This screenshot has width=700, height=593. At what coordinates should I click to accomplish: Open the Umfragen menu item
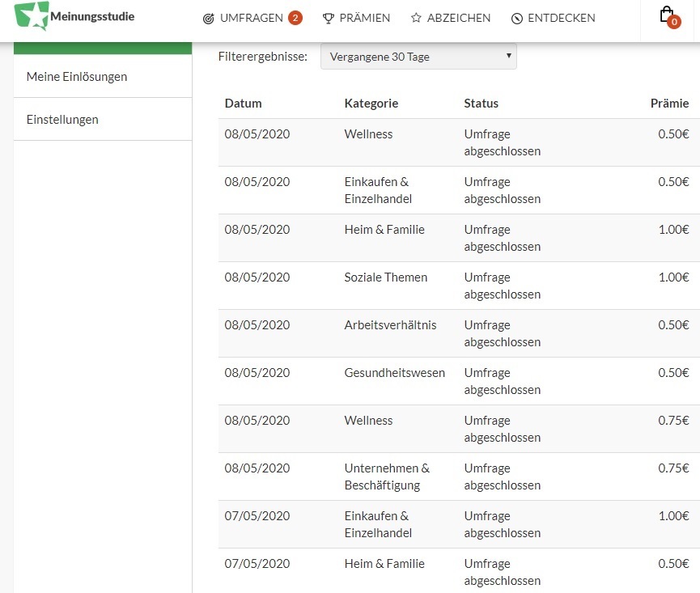click(x=252, y=19)
